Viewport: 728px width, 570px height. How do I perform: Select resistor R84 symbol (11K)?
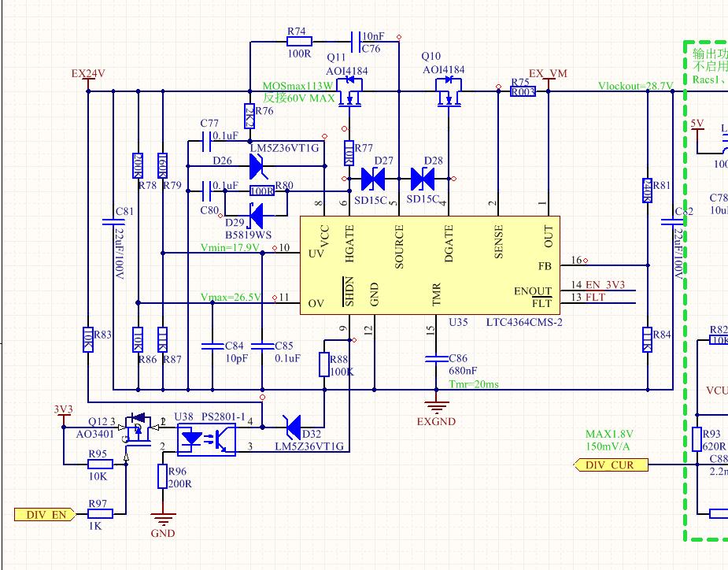tap(648, 339)
